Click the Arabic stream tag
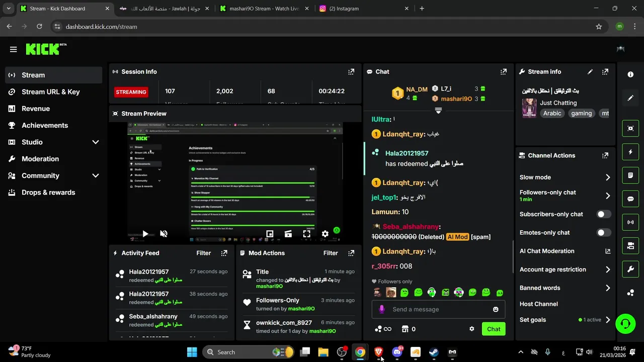The image size is (644, 362). (552, 114)
